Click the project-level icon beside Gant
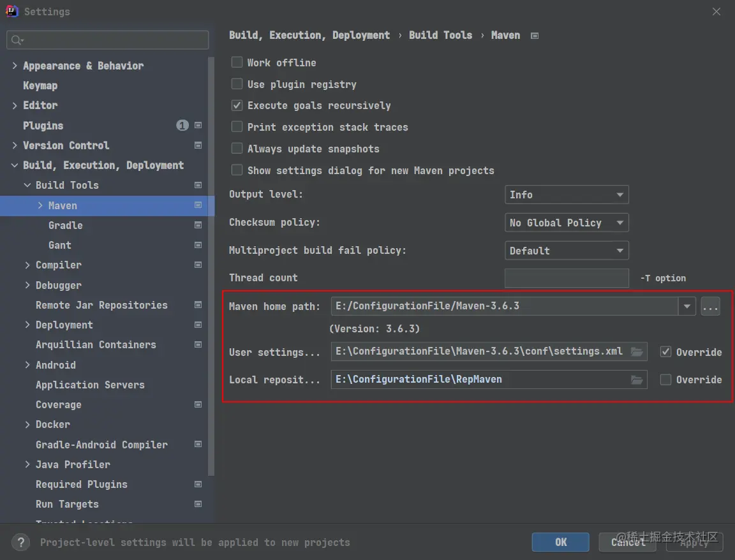This screenshot has width=735, height=560. [198, 245]
